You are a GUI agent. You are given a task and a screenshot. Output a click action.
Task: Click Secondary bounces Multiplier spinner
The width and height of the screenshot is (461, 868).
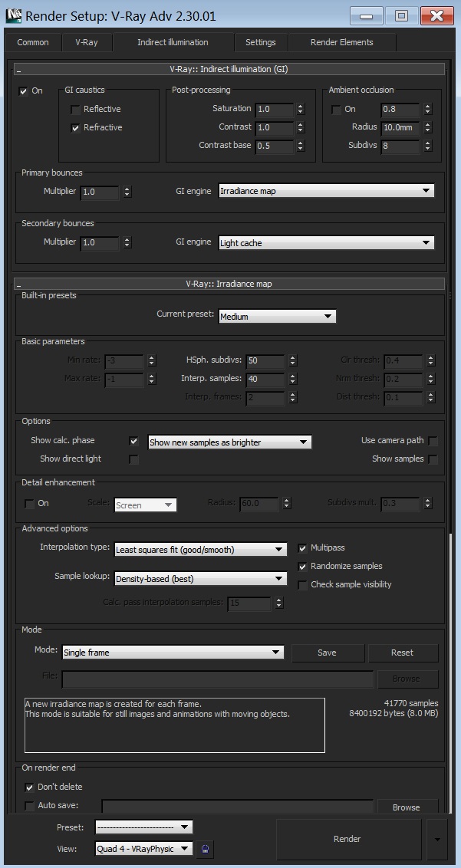(127, 243)
